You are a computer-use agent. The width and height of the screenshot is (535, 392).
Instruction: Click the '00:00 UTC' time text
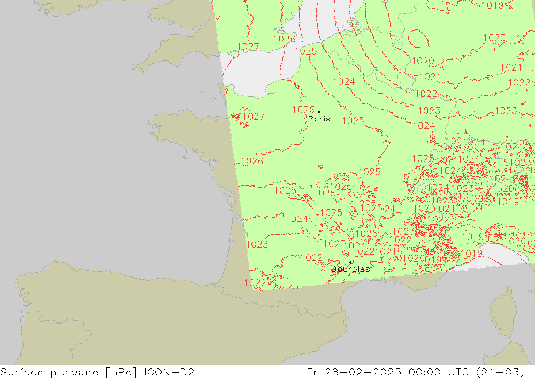(439, 372)
